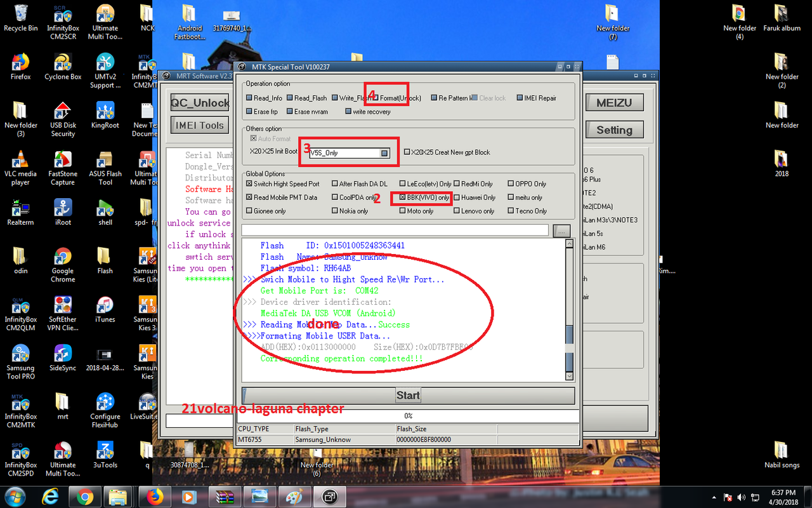Check Gionee only option
The width and height of the screenshot is (812, 508).
pyautogui.click(x=249, y=211)
